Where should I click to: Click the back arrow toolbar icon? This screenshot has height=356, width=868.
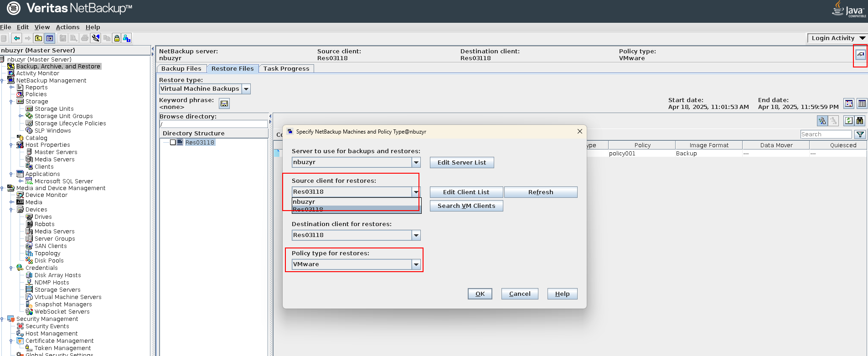[17, 38]
